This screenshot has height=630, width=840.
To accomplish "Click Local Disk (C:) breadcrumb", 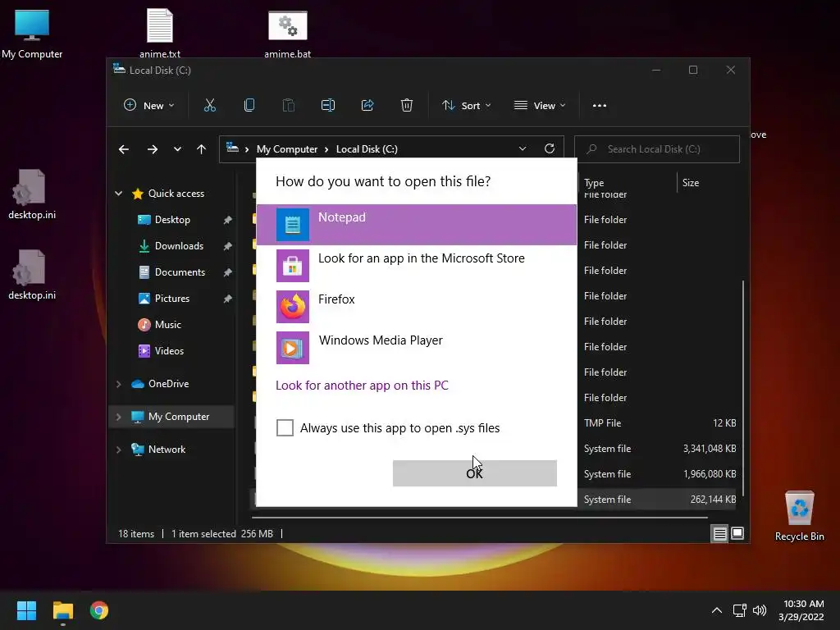I will click(367, 149).
